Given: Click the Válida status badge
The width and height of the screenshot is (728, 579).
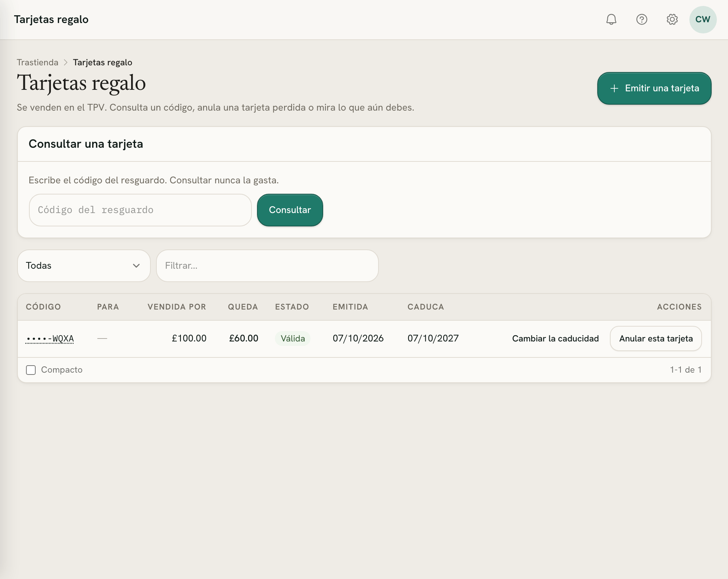Looking at the screenshot, I should tap(293, 338).
